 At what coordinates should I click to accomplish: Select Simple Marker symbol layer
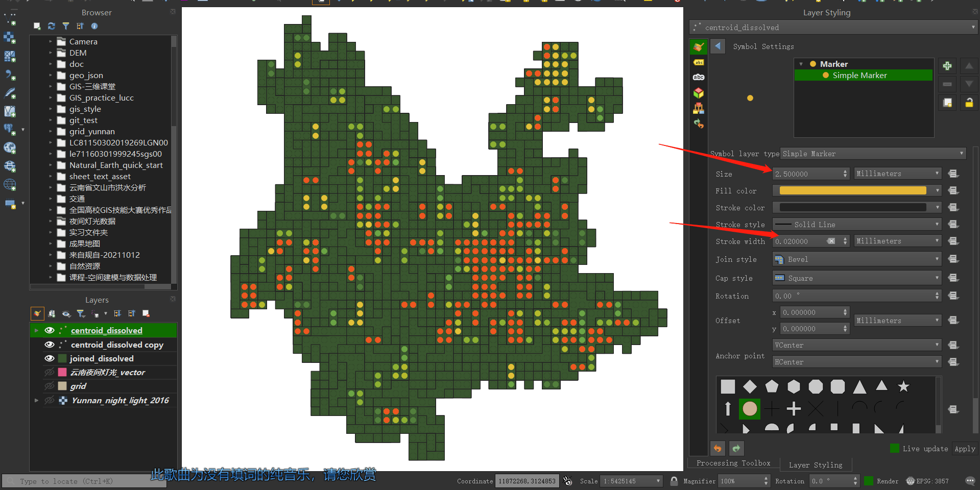pyautogui.click(x=864, y=76)
